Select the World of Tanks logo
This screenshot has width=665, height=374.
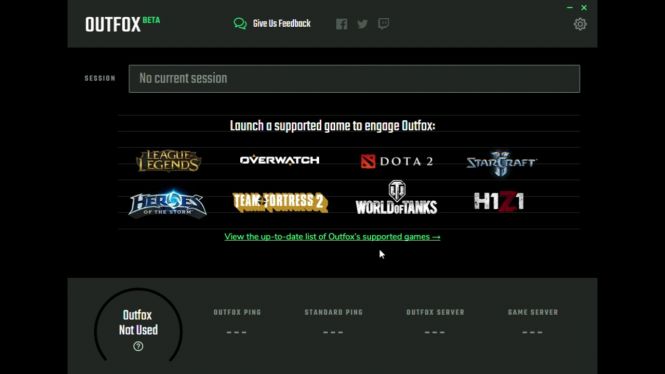point(397,198)
